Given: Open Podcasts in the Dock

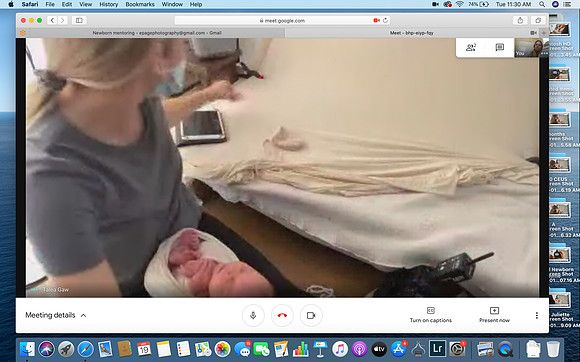Looking at the screenshot, I should [x=359, y=349].
